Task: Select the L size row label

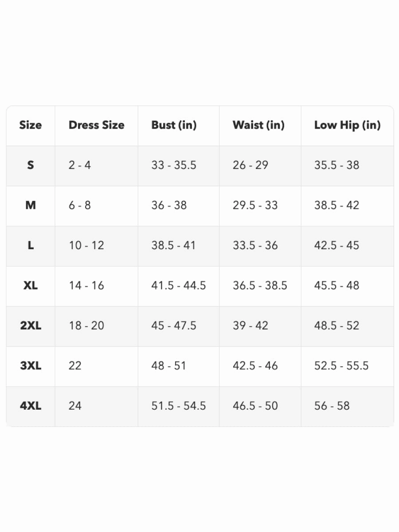Action: 31,246
